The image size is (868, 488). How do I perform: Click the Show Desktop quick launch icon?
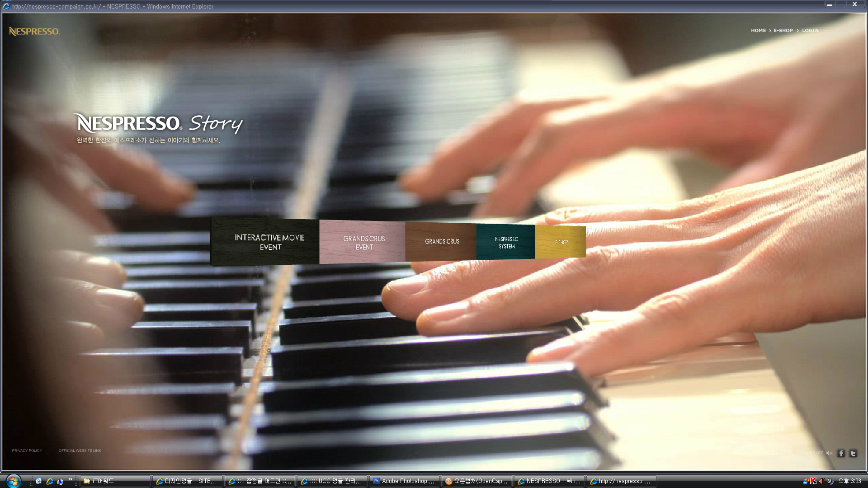60,481
